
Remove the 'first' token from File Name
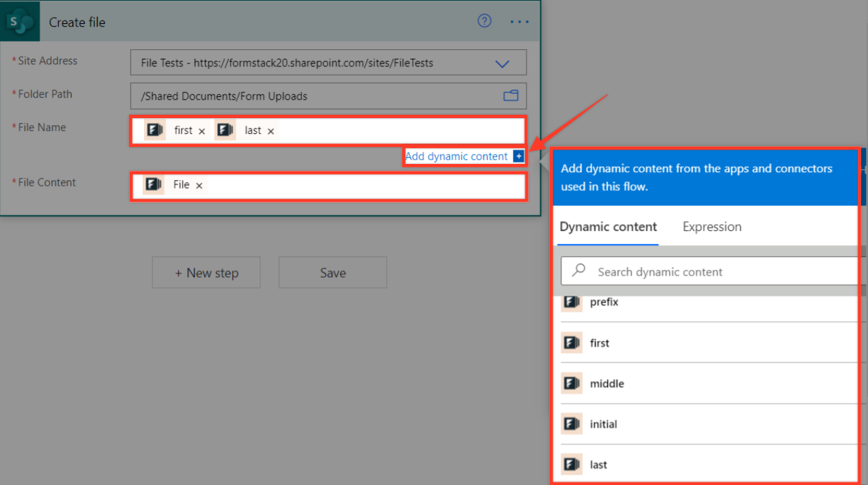[x=201, y=131]
